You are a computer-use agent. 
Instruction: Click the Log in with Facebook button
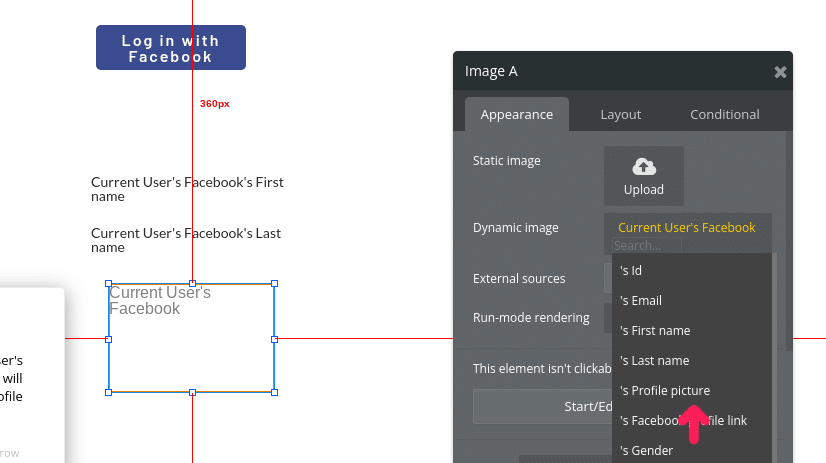(171, 47)
